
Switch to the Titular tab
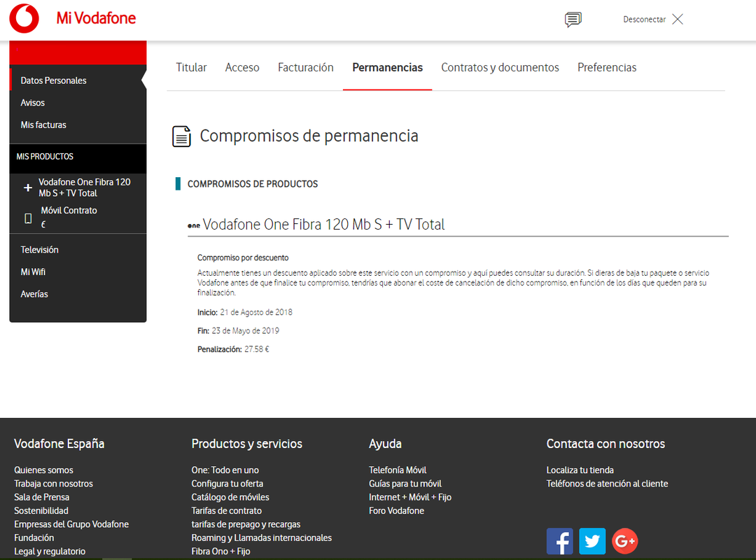191,67
